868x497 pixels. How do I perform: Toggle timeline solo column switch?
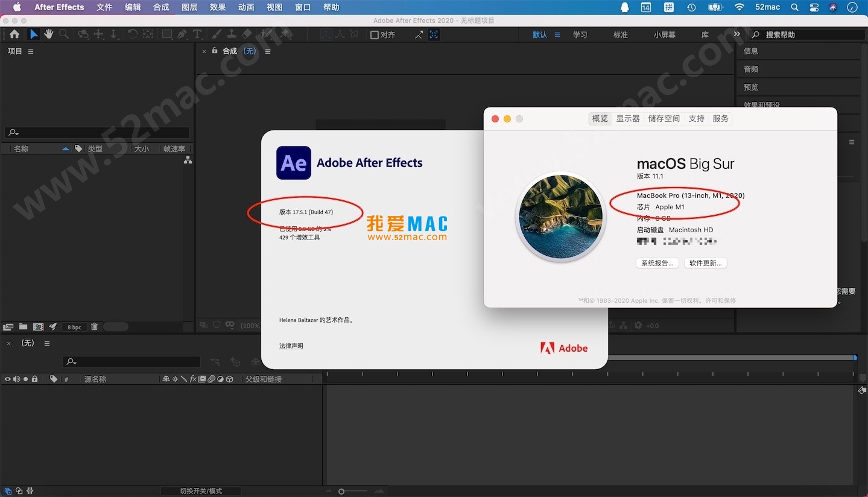(x=25, y=379)
